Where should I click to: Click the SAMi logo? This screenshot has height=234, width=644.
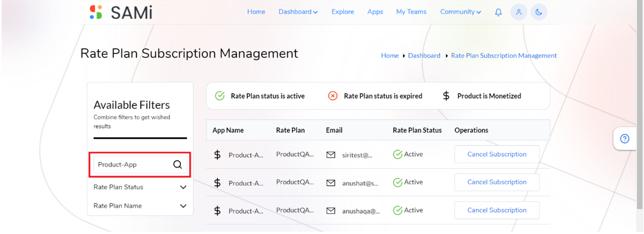pos(121,12)
